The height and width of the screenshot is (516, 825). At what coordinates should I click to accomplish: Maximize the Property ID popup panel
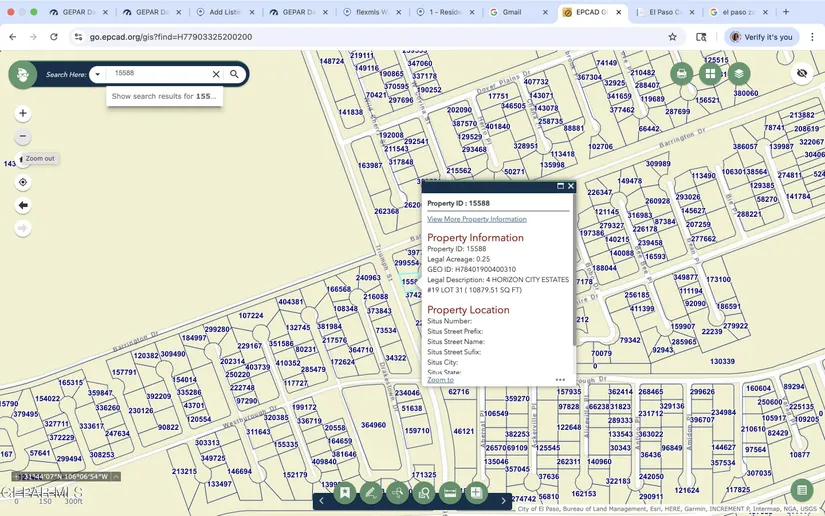pos(560,186)
